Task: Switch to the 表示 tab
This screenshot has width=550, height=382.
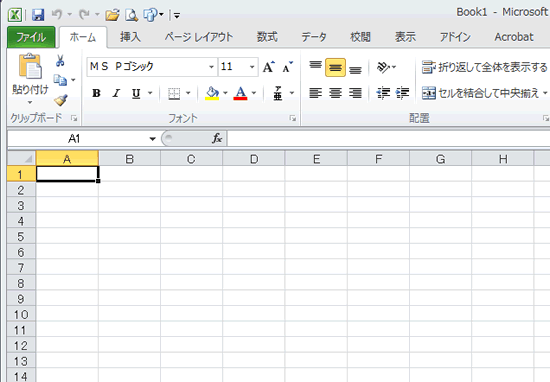Action: coord(405,37)
